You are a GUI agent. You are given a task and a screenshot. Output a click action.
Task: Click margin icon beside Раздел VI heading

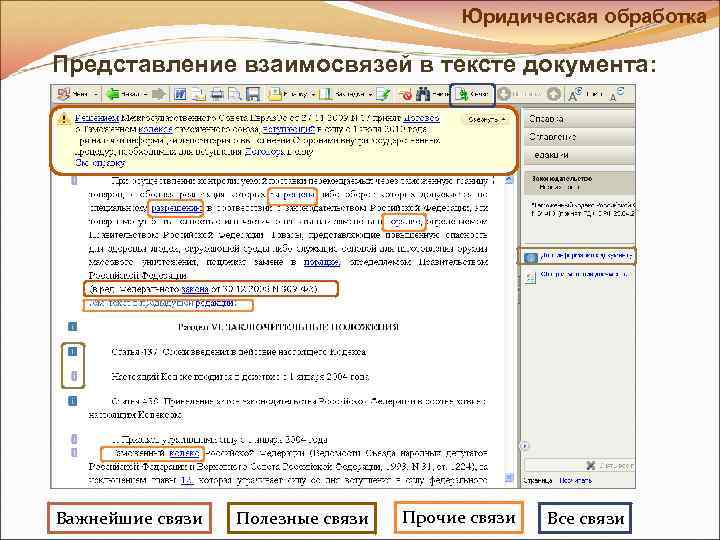(73, 326)
